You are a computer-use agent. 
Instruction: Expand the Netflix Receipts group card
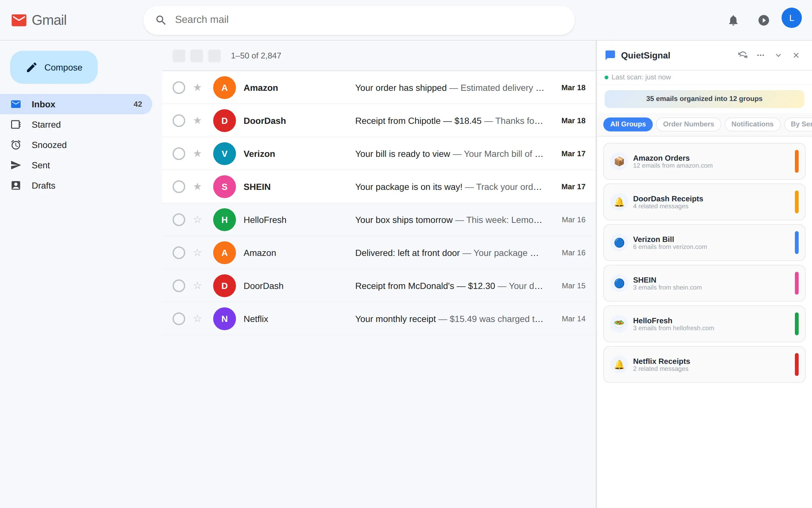[x=704, y=364]
